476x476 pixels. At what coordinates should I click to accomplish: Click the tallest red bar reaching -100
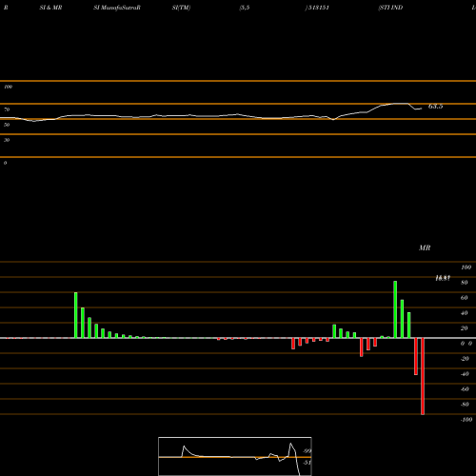pos(423,376)
